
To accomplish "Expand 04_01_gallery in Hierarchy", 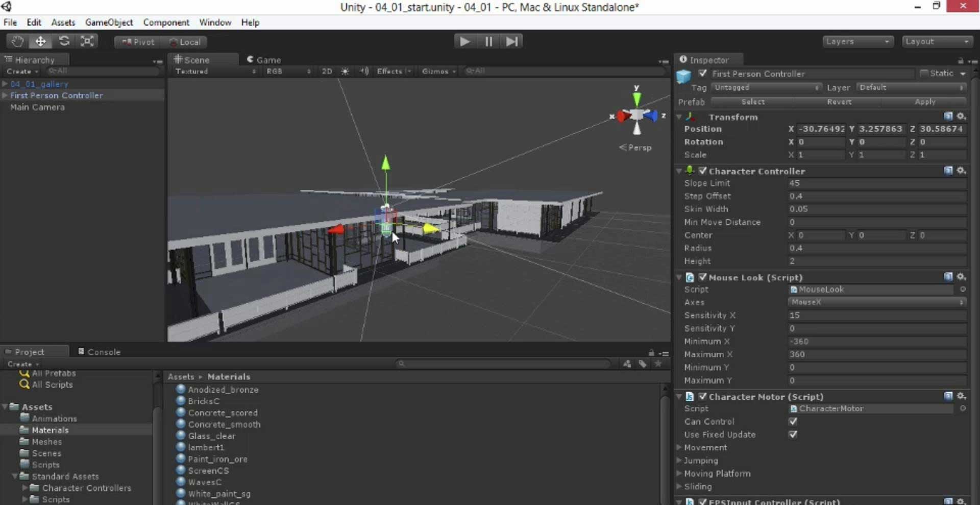I will (5, 84).
